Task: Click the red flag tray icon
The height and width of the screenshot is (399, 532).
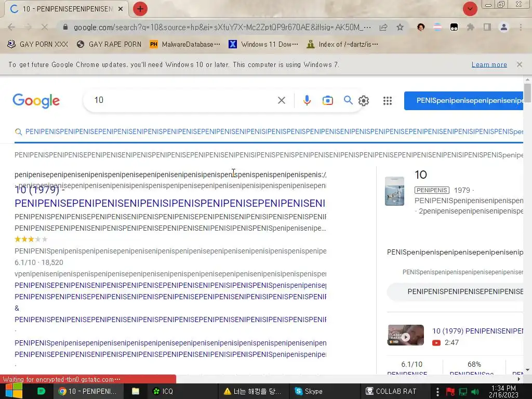Action: [450, 392]
